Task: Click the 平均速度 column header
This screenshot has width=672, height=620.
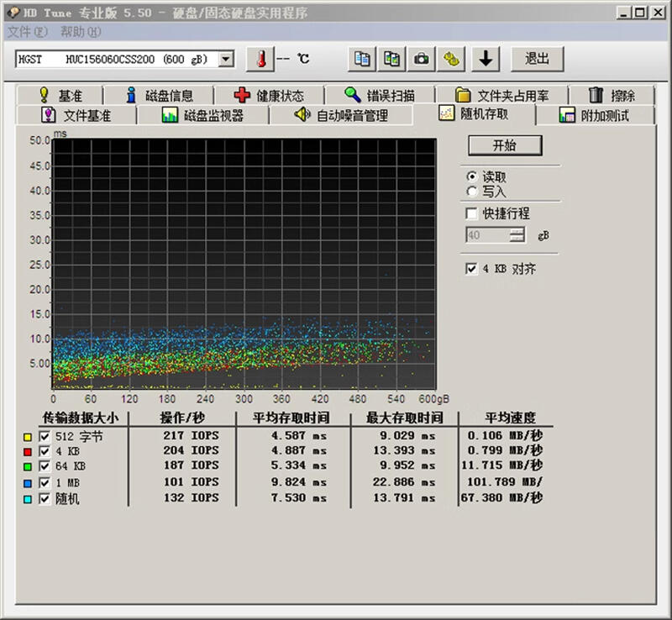Action: point(510,418)
